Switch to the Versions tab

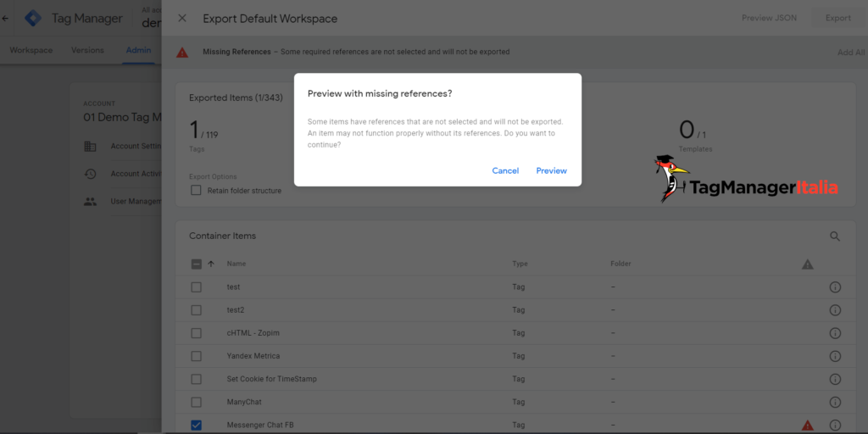pos(87,50)
